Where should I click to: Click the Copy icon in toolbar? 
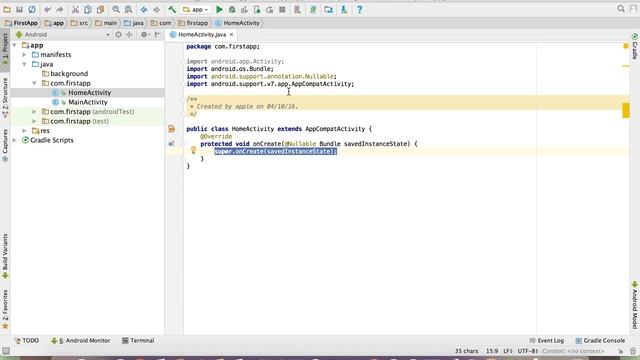pos(88,9)
